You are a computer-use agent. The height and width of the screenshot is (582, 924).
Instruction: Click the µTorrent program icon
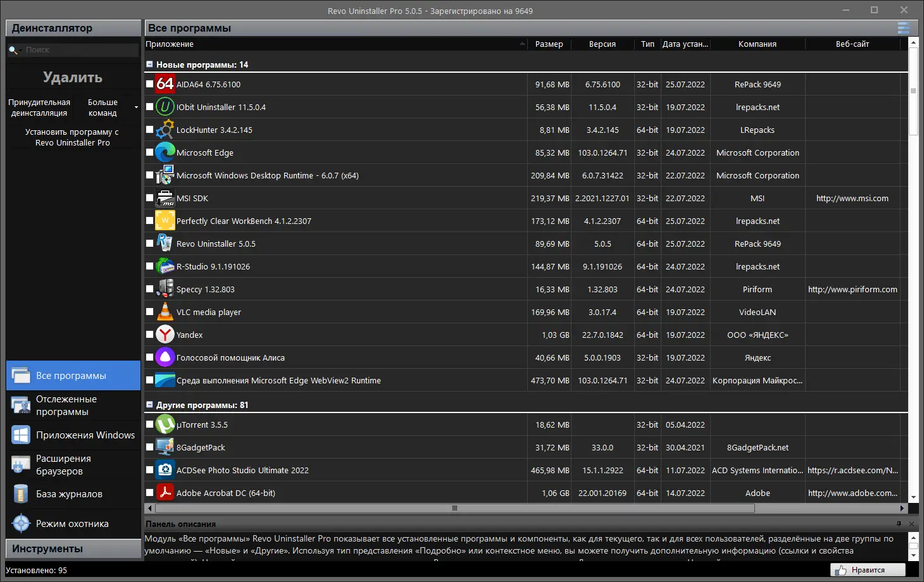tap(165, 424)
